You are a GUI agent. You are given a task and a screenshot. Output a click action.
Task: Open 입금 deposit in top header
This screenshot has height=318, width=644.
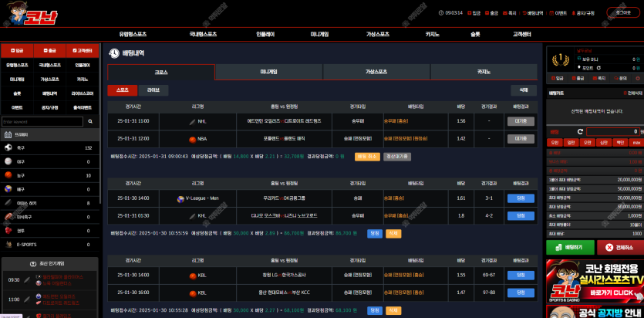[x=474, y=13]
